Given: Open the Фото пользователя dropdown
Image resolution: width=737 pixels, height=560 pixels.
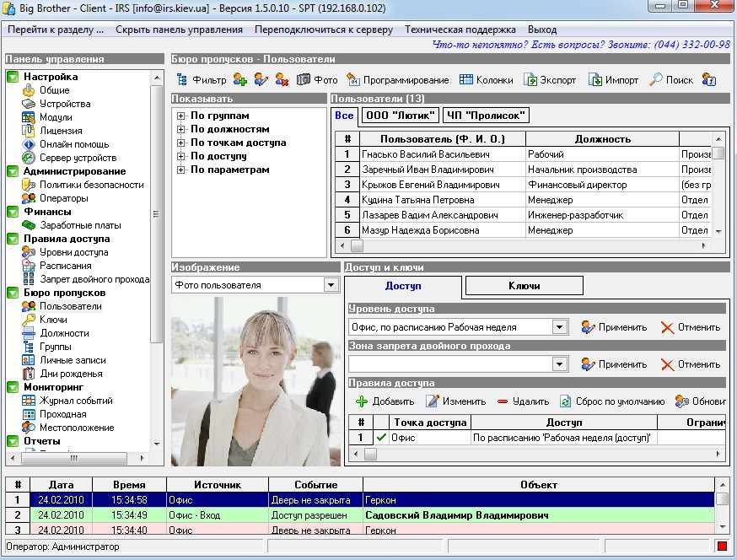Looking at the screenshot, I should click(x=331, y=285).
